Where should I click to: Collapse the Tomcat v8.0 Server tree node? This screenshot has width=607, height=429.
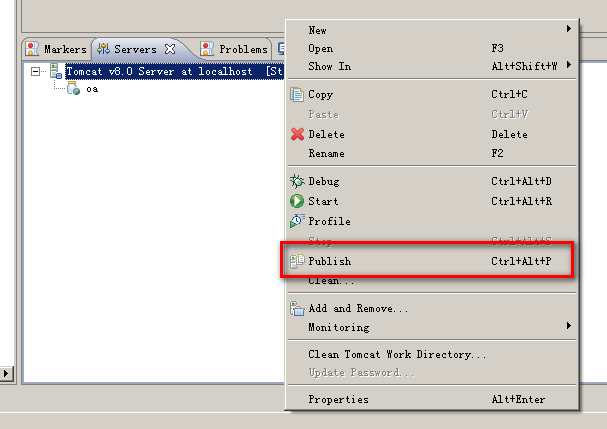pyautogui.click(x=35, y=71)
